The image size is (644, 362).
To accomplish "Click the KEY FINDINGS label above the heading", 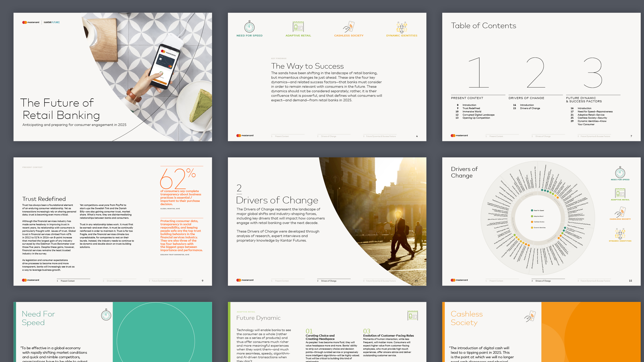I will [278, 59].
